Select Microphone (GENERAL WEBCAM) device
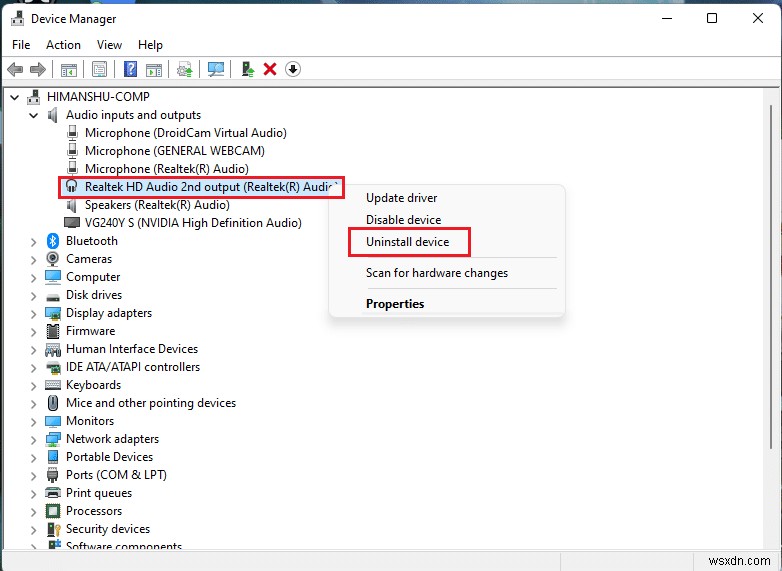The width and height of the screenshot is (782, 571). (175, 151)
